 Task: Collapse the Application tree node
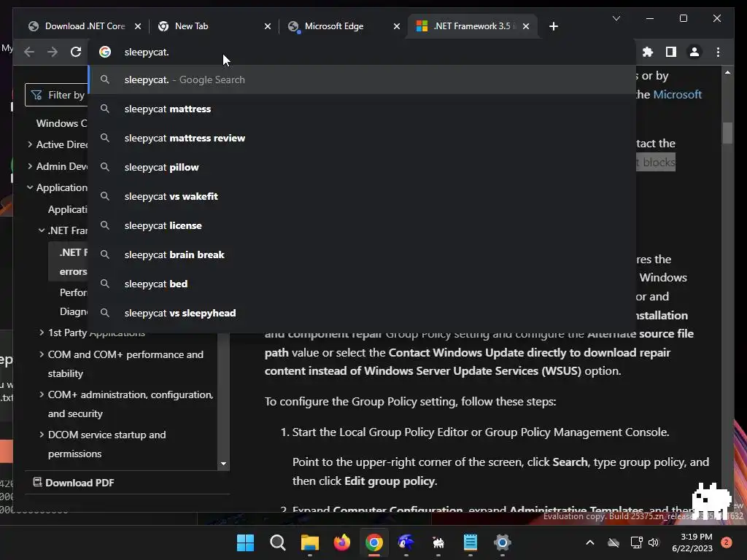[x=30, y=187]
